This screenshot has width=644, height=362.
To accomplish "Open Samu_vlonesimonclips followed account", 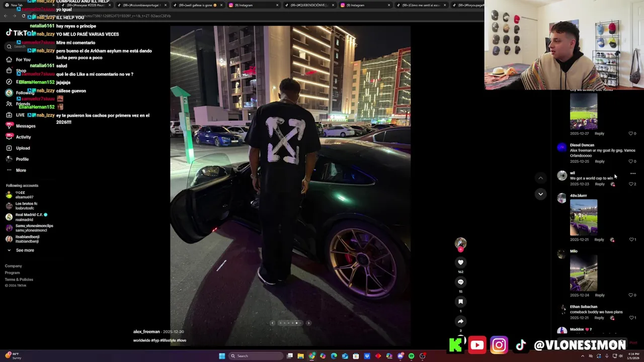I will (x=30, y=228).
